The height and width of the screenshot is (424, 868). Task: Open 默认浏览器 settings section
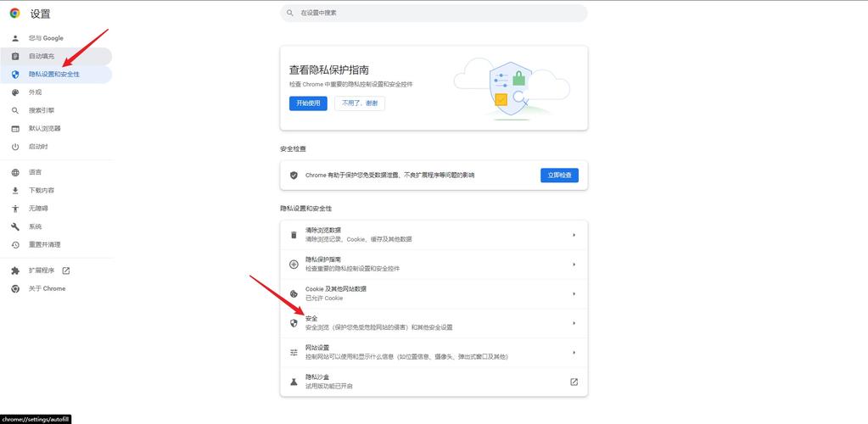point(56,128)
